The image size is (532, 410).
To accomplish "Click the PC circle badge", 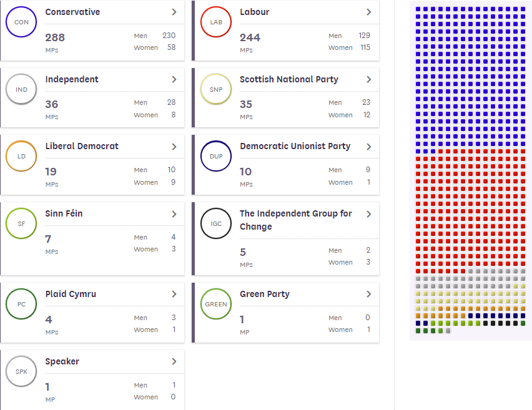I will point(21,305).
